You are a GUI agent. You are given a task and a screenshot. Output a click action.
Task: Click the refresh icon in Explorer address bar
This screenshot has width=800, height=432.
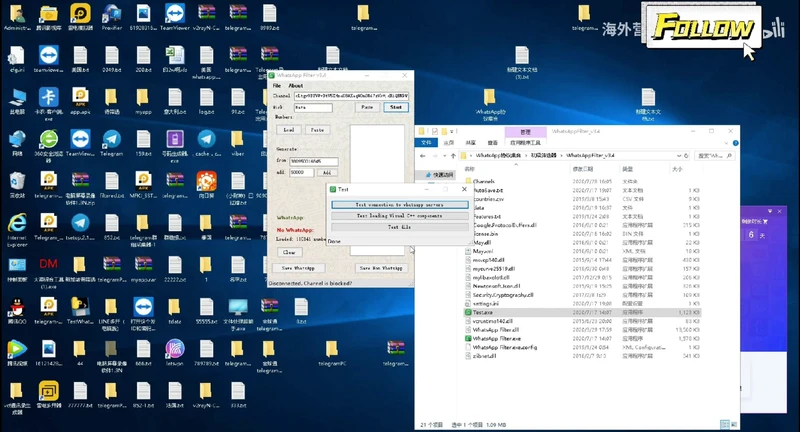click(686, 156)
